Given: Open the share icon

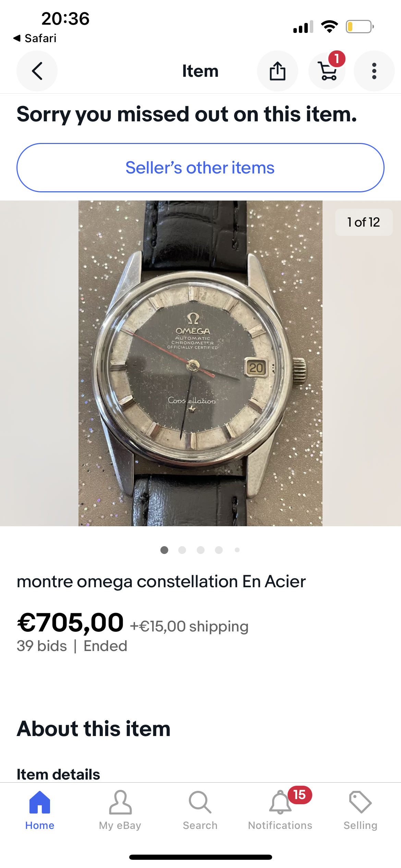Looking at the screenshot, I should tap(278, 71).
